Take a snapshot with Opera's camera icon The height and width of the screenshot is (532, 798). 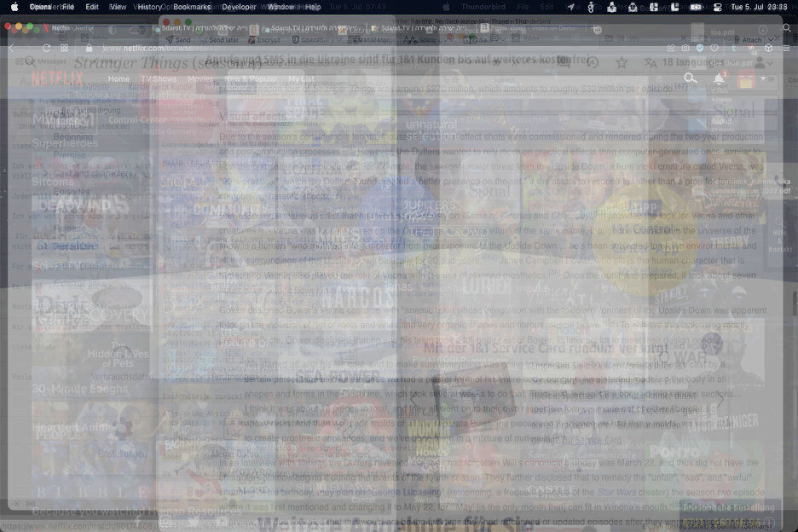click(x=685, y=48)
